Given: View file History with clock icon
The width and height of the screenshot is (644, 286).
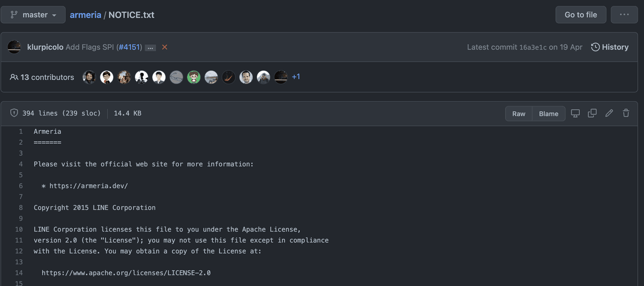Looking at the screenshot, I should 610,47.
